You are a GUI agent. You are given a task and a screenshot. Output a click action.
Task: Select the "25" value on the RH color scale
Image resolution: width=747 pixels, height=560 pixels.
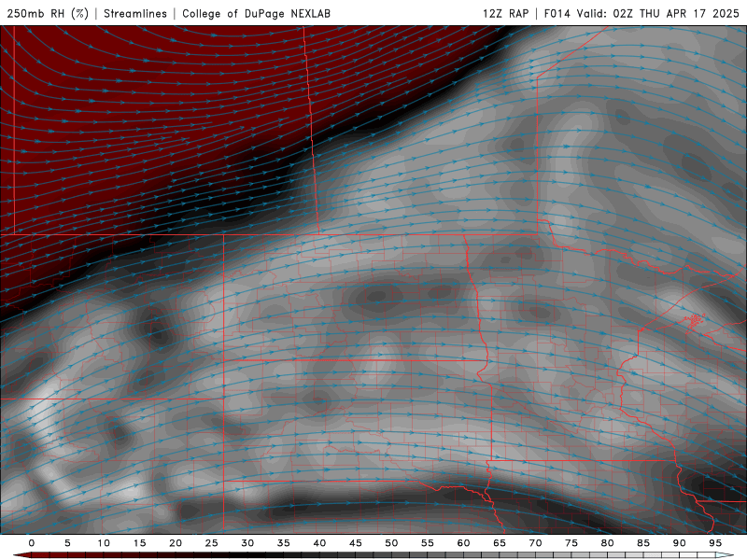tap(212, 543)
